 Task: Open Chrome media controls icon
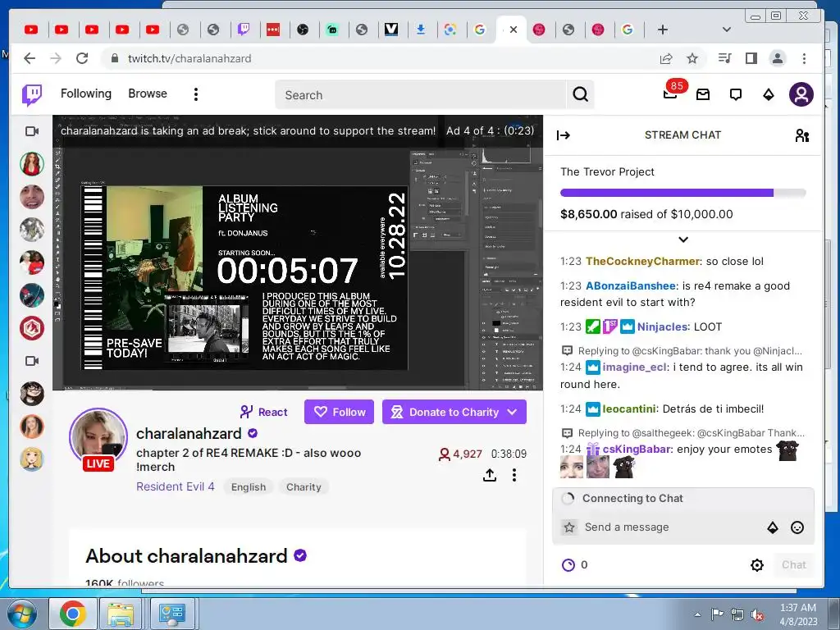click(724, 58)
